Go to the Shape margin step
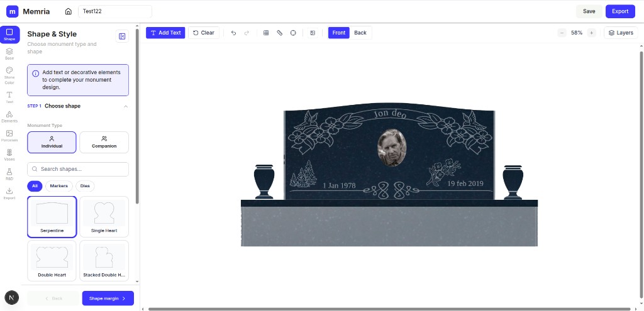 108,298
